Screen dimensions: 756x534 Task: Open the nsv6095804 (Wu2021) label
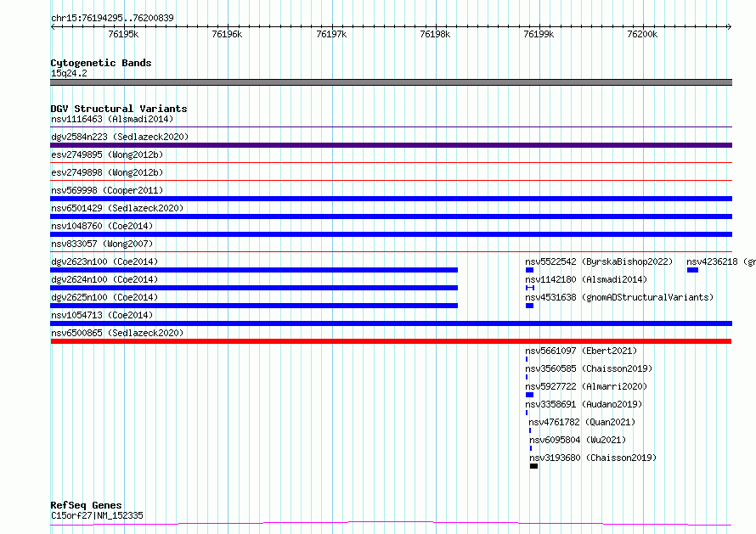click(x=578, y=440)
